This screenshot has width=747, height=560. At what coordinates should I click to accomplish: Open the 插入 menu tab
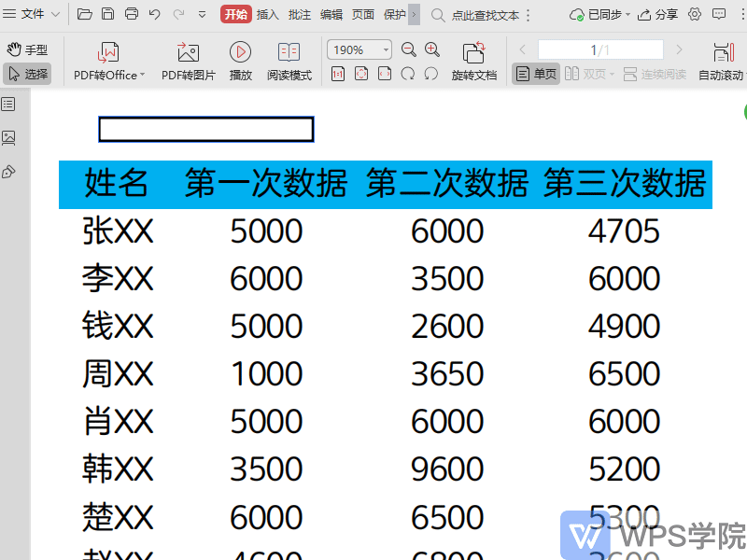[x=266, y=15]
